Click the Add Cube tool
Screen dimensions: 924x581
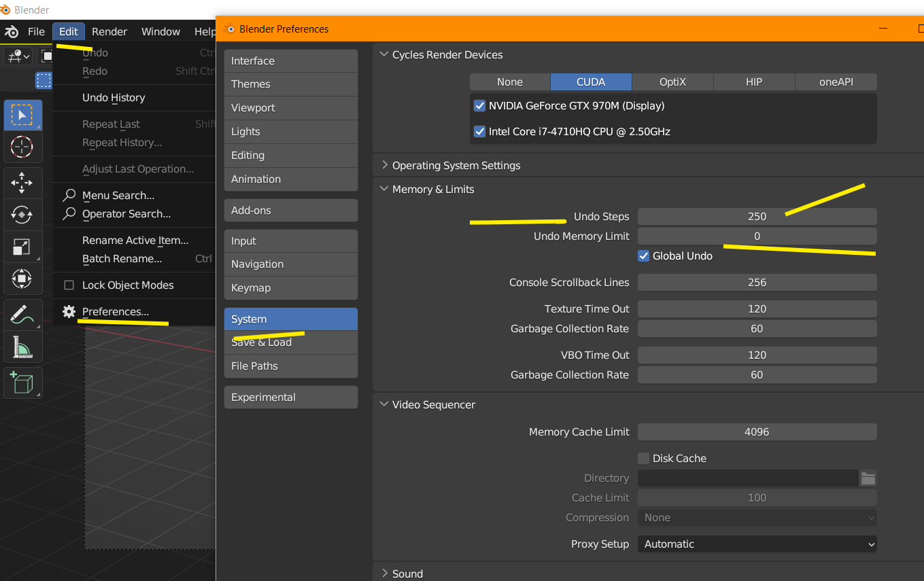(22, 383)
